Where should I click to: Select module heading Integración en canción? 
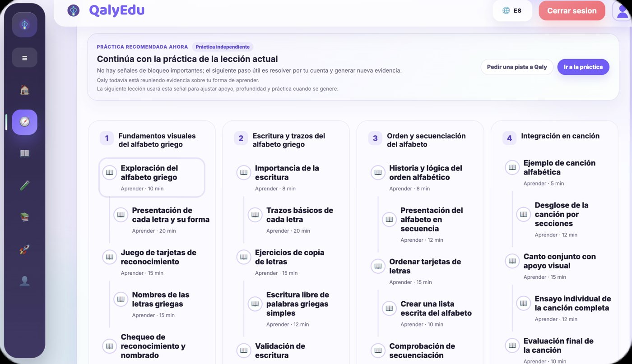(560, 136)
